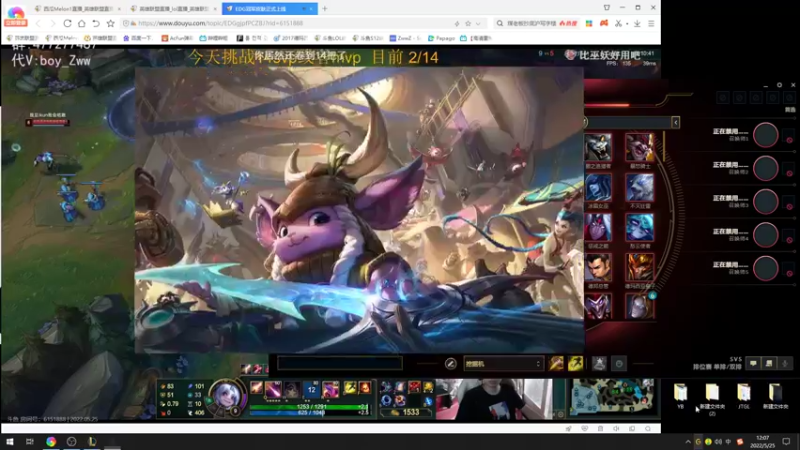
Task: Open the browser downloads icon
Action: coord(637,23)
